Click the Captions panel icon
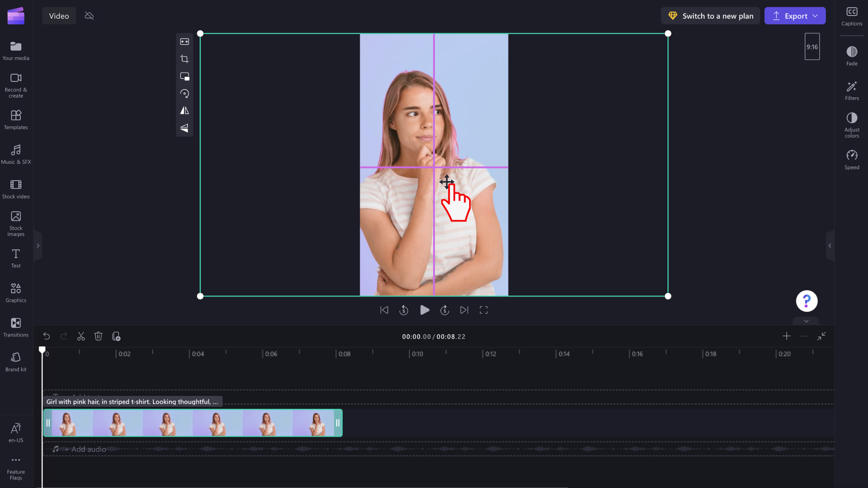 tap(853, 15)
